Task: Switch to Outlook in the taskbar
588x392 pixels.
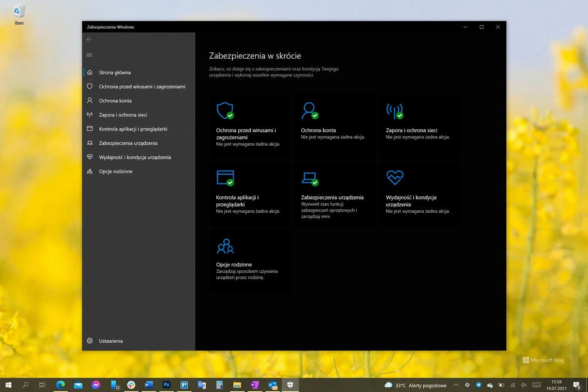Action: point(273,385)
